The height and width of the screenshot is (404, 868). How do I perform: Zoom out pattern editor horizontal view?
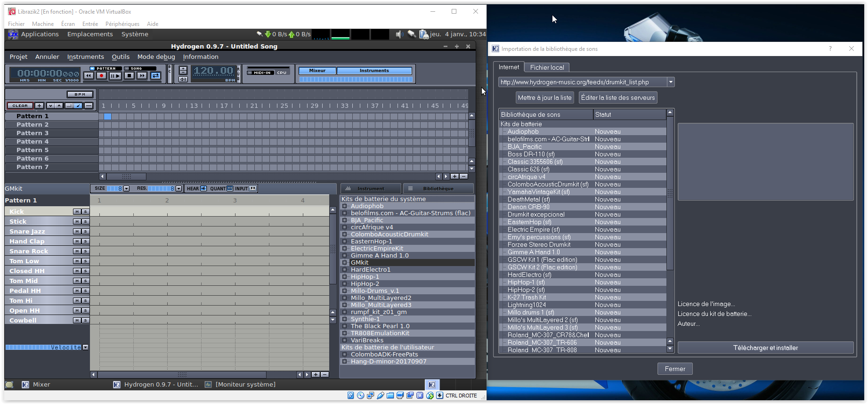(324, 374)
